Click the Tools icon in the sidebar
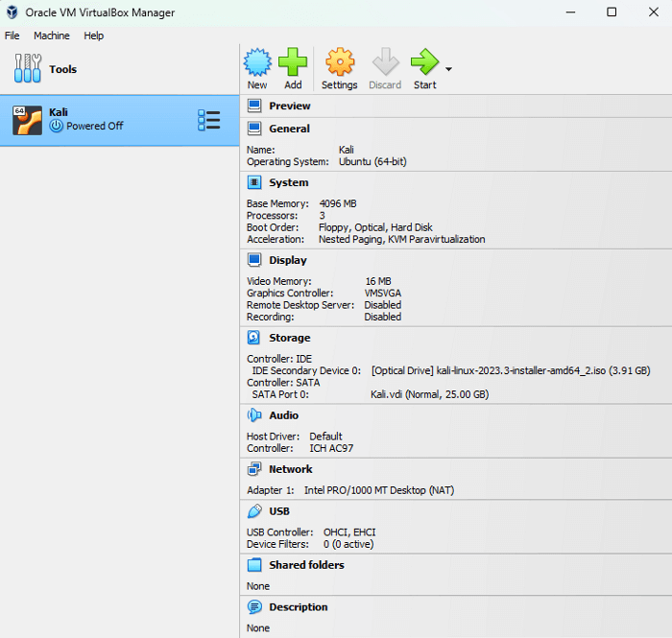 28,68
